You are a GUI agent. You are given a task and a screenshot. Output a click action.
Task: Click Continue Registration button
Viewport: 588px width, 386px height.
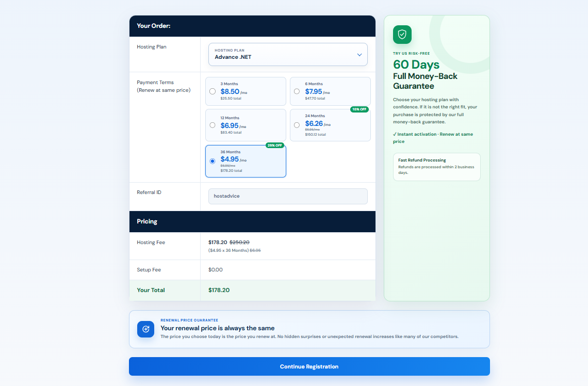click(x=309, y=366)
